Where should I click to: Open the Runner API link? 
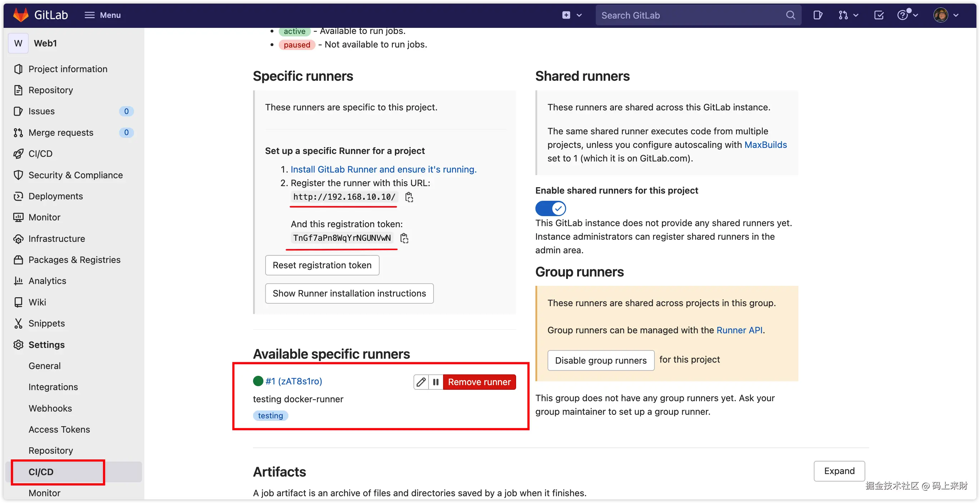coord(739,330)
